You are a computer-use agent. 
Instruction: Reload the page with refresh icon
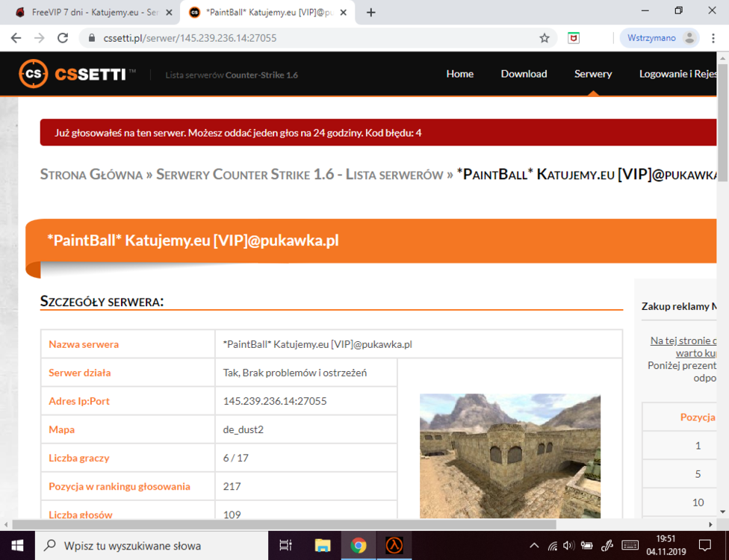click(x=63, y=38)
